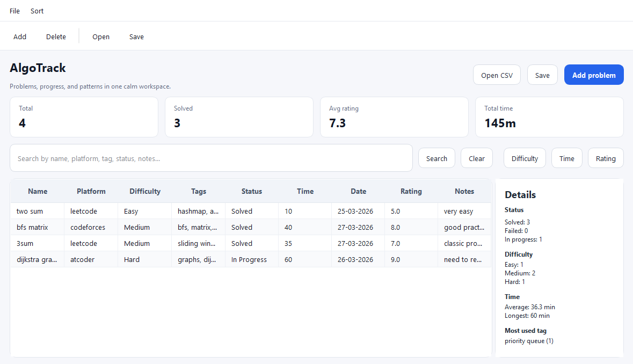Screen dimensions: 633x364
Task: Select the 'dijkstra' problem row
Action: tap(215, 259)
